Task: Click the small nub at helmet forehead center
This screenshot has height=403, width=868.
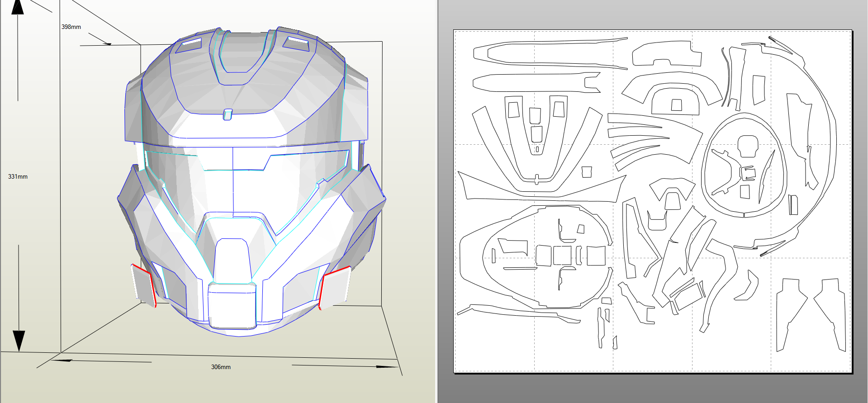Action: pyautogui.click(x=228, y=114)
